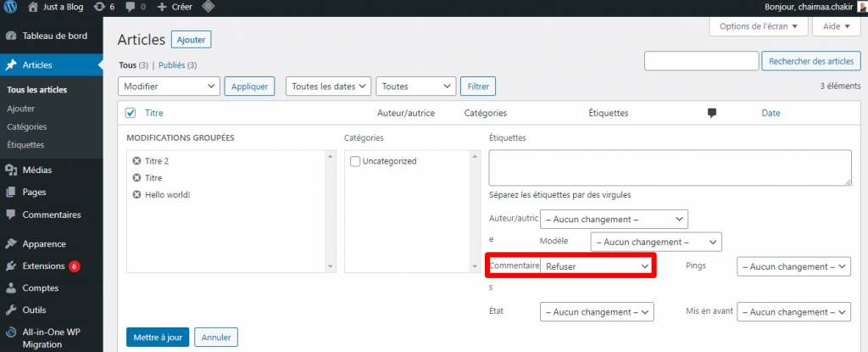Open the Commentaires dropdown set to Refuser

click(x=597, y=266)
